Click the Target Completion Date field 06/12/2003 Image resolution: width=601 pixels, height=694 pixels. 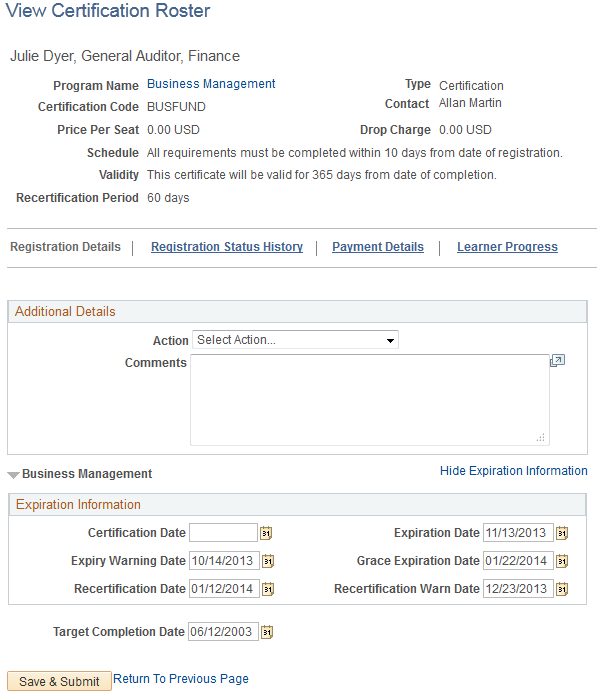pos(223,632)
